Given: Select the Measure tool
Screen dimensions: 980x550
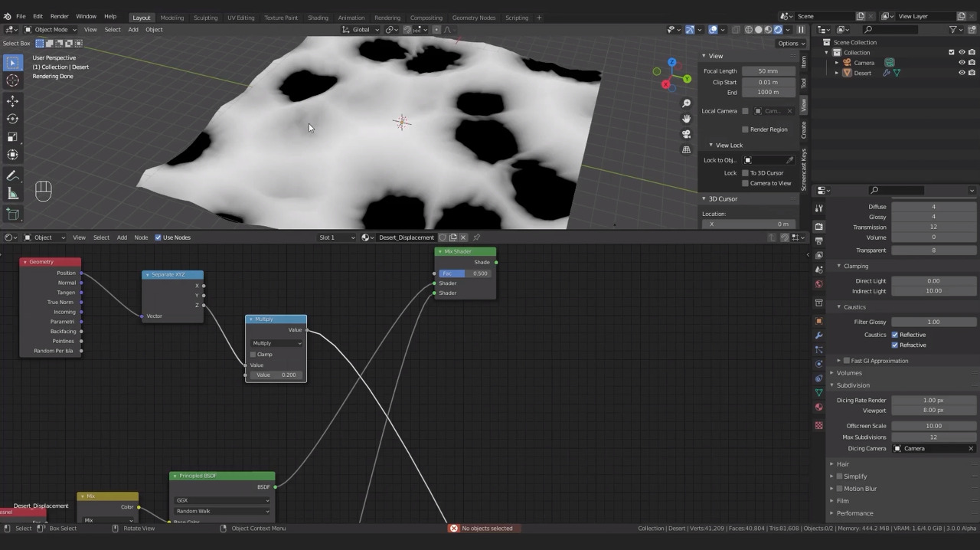Looking at the screenshot, I should pyautogui.click(x=12, y=194).
